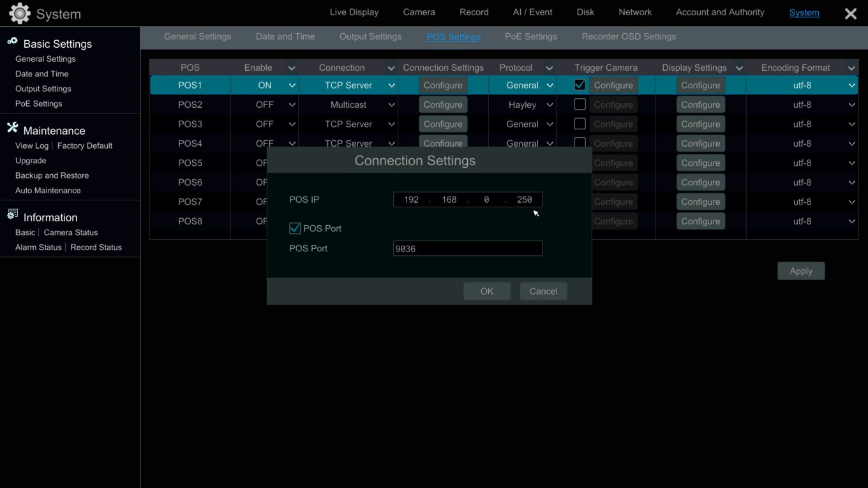
Task: Switch to the PoE Settings tab
Action: pyautogui.click(x=530, y=36)
